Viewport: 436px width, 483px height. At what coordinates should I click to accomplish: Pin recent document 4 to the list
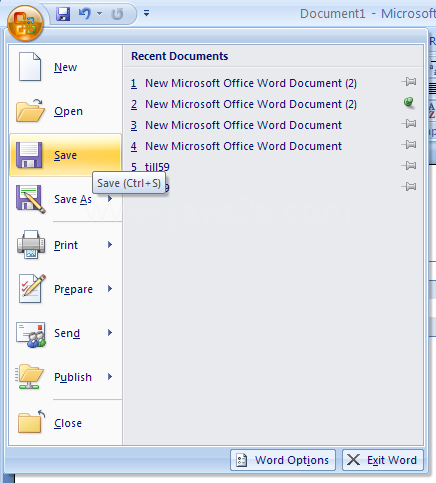click(x=409, y=145)
